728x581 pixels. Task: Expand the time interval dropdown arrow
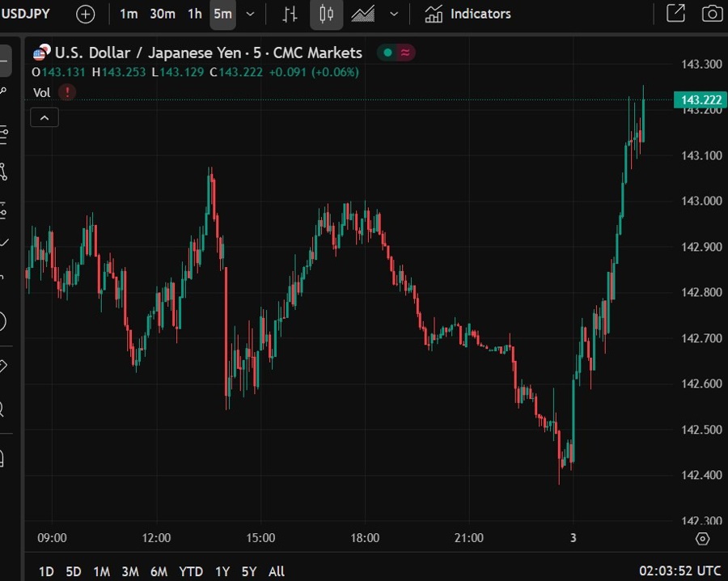[x=250, y=14]
